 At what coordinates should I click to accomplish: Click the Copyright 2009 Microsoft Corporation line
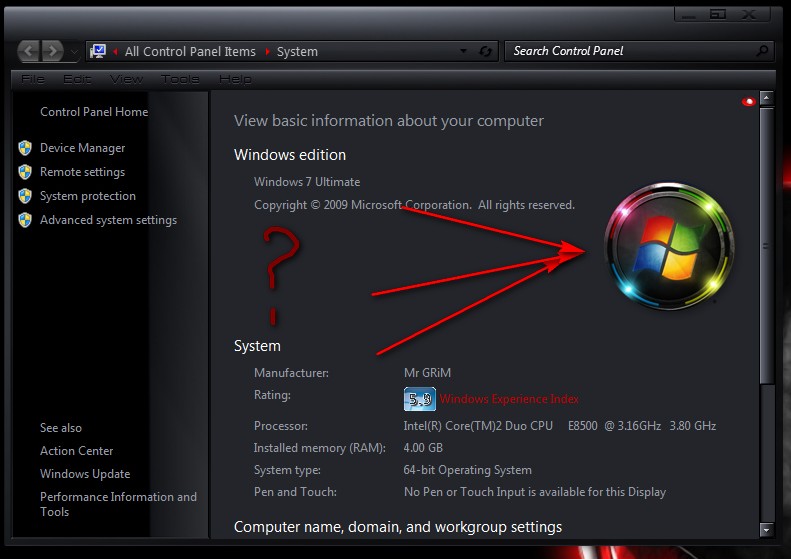click(x=414, y=205)
